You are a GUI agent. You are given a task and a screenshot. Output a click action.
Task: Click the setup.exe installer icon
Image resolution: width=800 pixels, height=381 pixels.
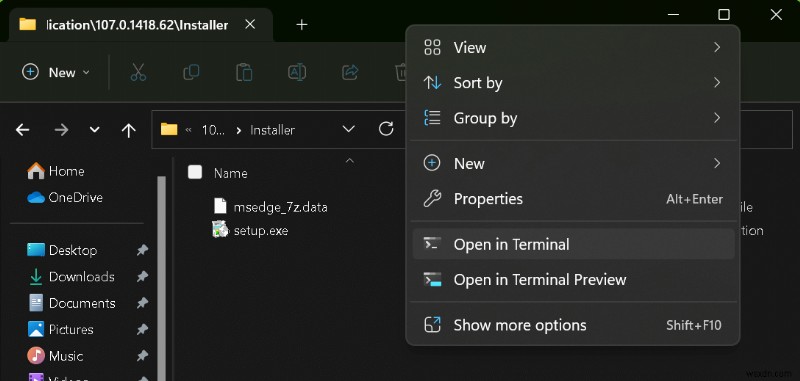220,230
